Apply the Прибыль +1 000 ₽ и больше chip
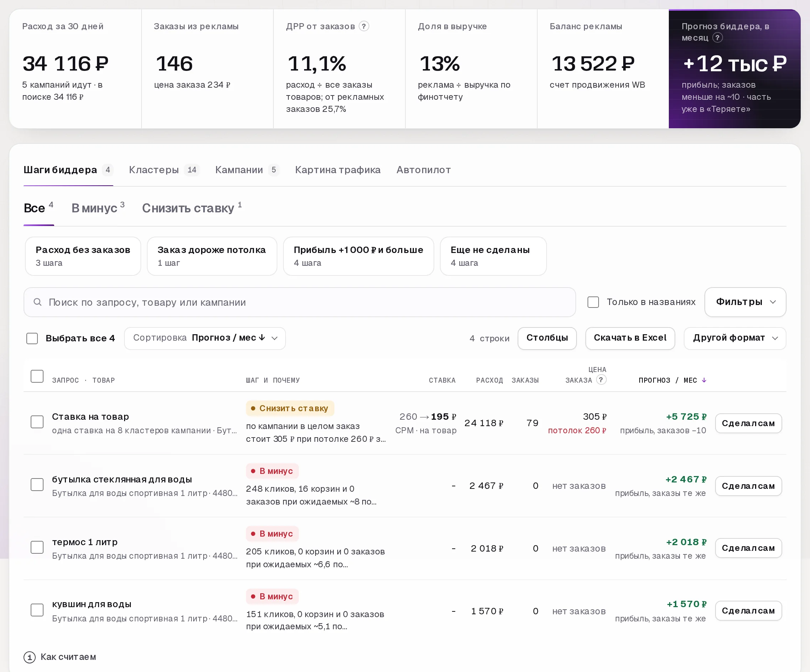 358,257
